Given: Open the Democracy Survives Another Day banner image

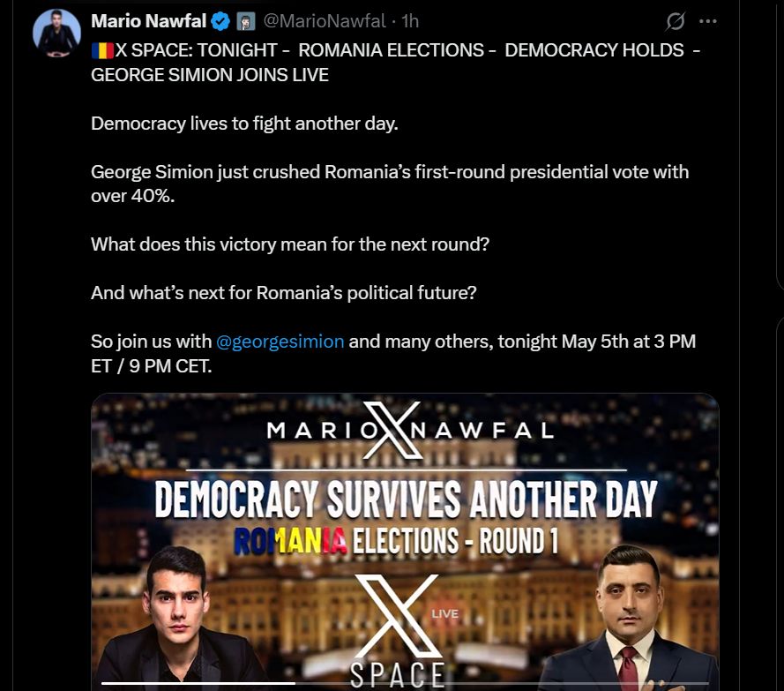Looking at the screenshot, I should point(405,542).
